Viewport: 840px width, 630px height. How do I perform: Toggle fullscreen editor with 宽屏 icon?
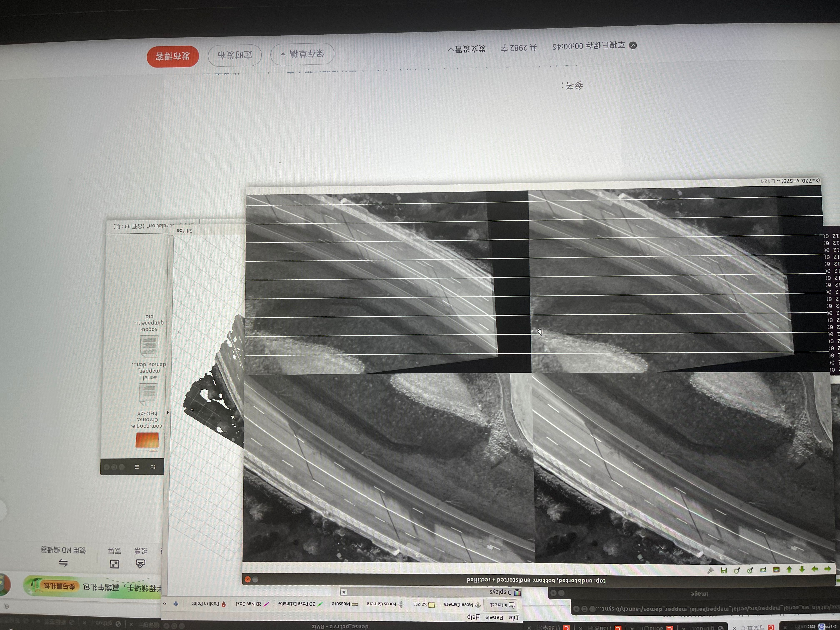pyautogui.click(x=114, y=564)
